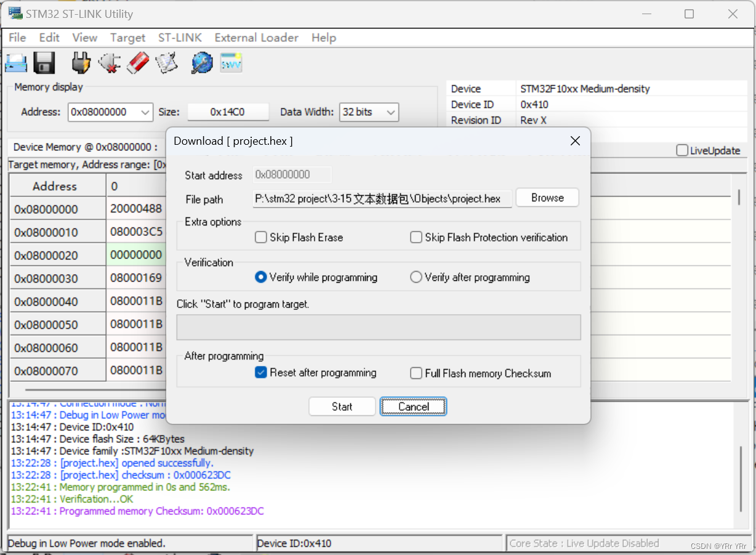Open the SWV serial wire viewer icon
Screen dimensions: 756x555
pyautogui.click(x=231, y=63)
